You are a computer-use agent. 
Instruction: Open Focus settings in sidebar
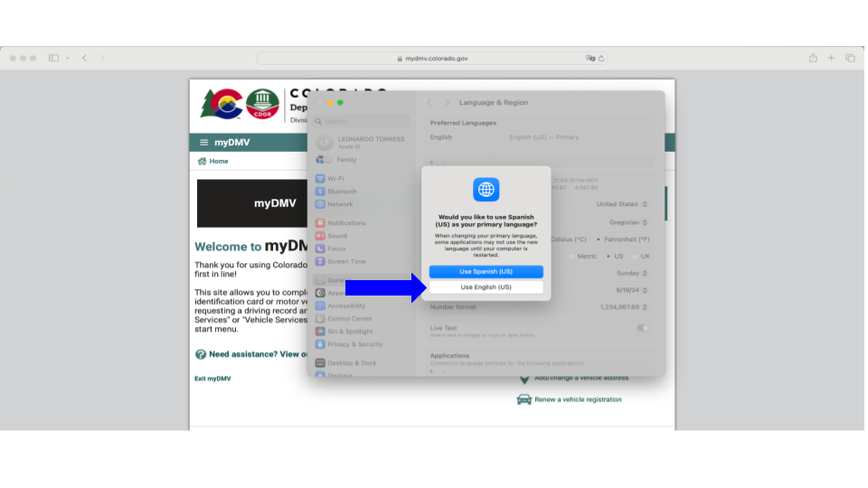331,249
